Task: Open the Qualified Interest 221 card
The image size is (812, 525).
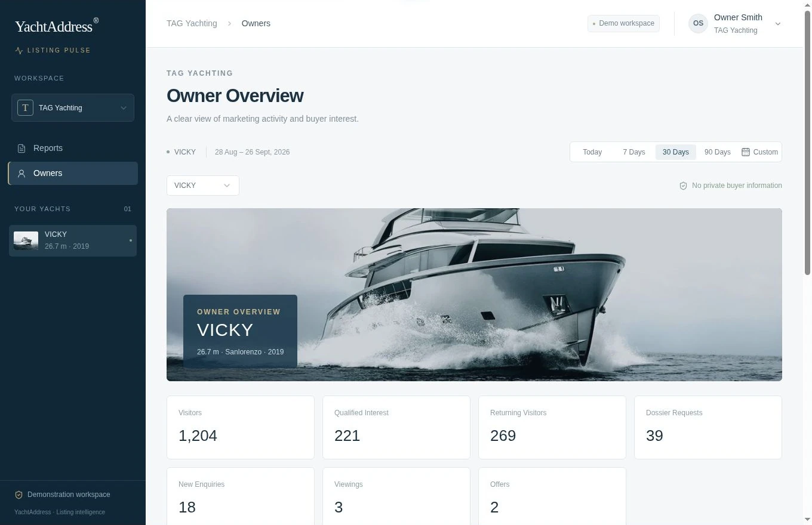Action: point(396,428)
